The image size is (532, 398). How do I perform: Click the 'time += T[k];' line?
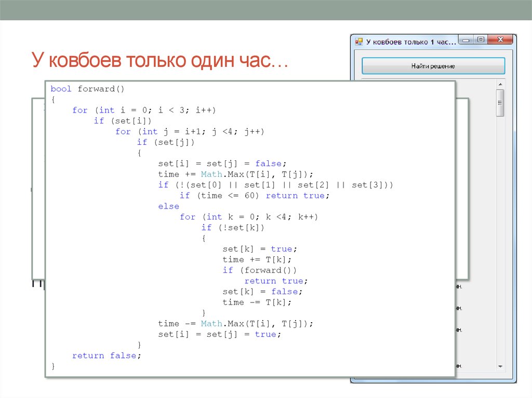coord(257,259)
